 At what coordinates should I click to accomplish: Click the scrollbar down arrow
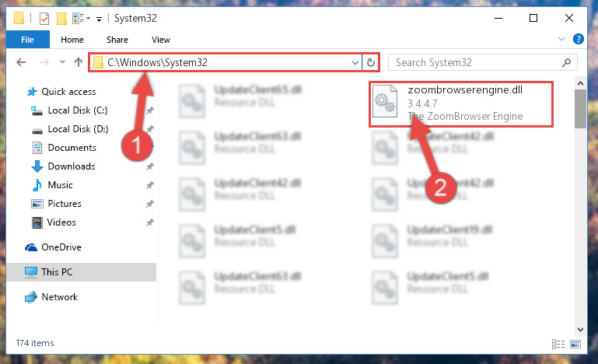(580, 329)
